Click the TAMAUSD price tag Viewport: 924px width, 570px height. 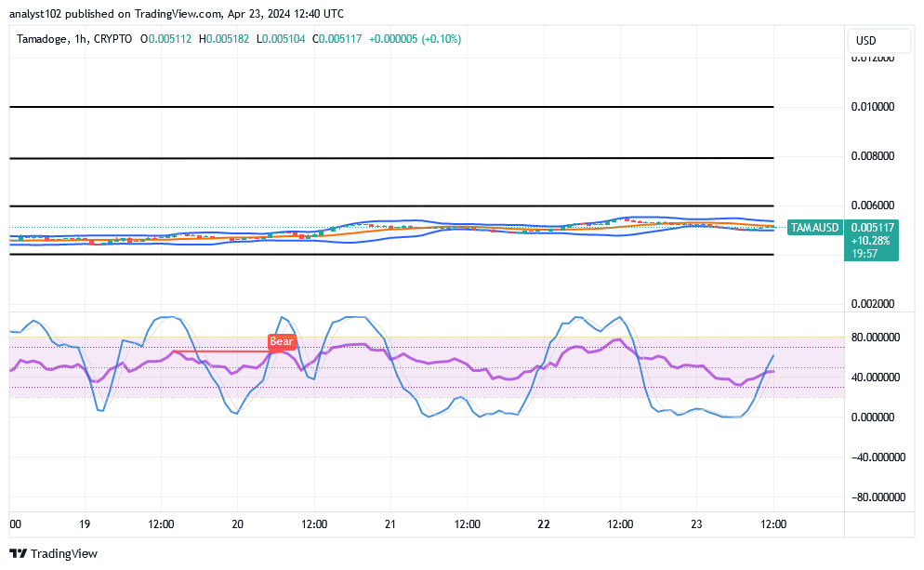click(x=814, y=228)
